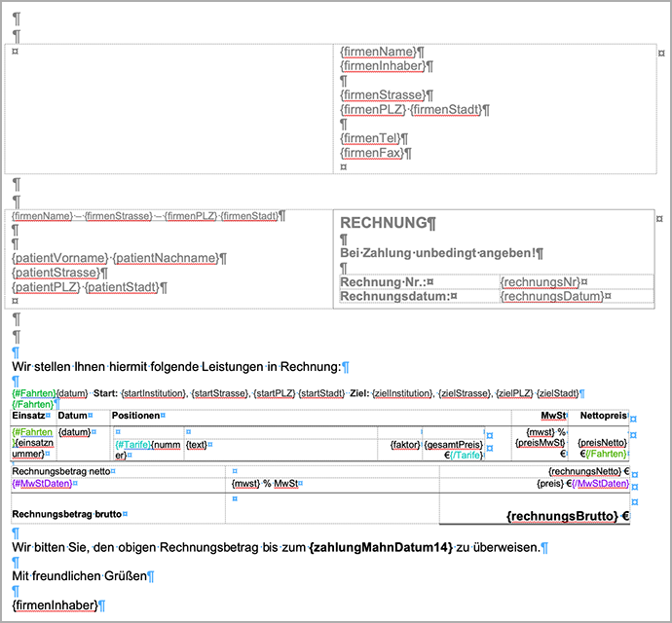Click the 'Positionen' column header

(135, 416)
